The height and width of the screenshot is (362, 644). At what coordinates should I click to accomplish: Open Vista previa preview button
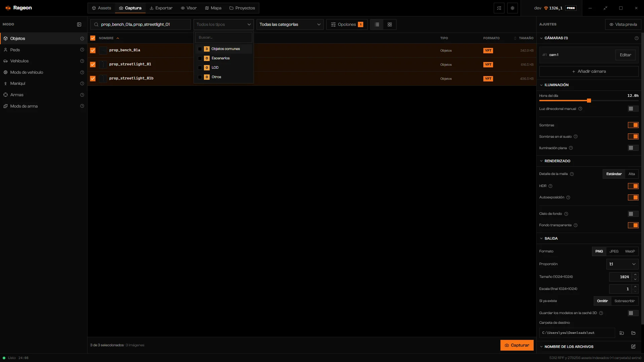pyautogui.click(x=623, y=24)
